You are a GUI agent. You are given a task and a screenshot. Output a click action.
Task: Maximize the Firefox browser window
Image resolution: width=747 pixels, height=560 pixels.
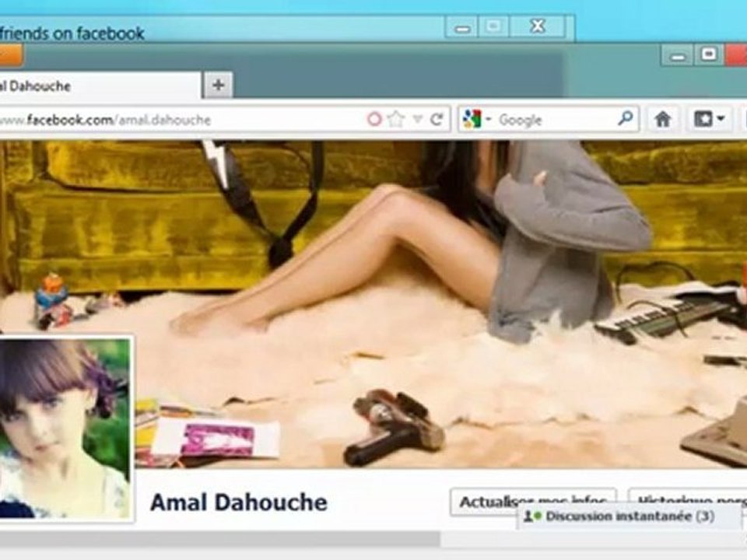point(708,54)
